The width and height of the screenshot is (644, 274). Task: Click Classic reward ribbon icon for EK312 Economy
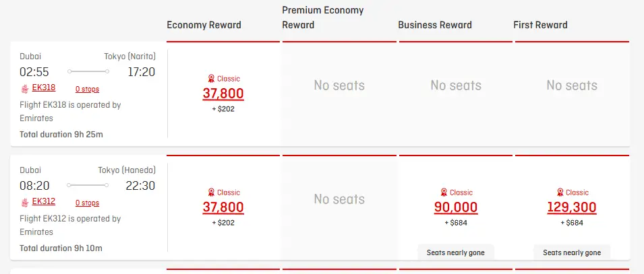pos(211,193)
